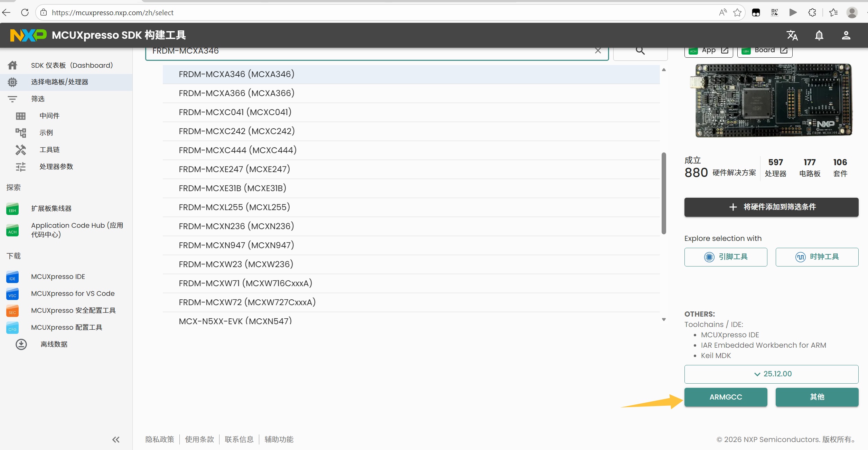Clear the search field with X icon
868x450 pixels.
pos(598,51)
